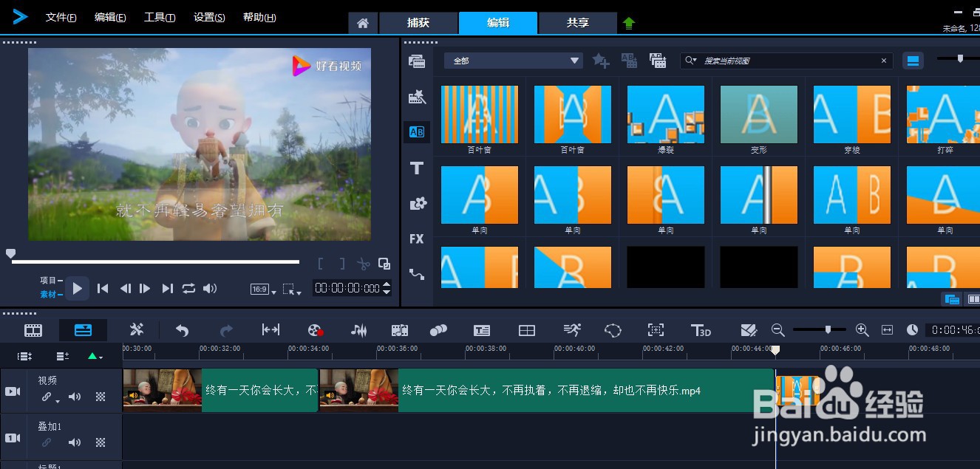
Task: Open the Pan and Zoom tool
Action: [656, 330]
